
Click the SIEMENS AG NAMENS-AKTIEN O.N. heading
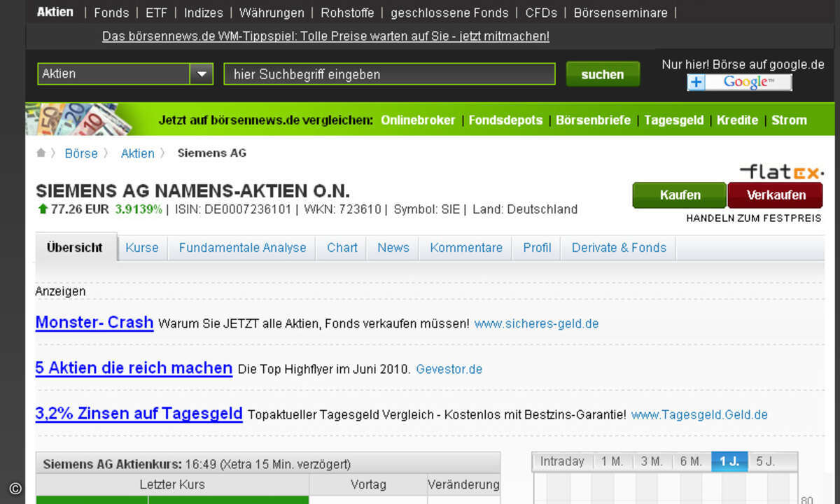192,191
